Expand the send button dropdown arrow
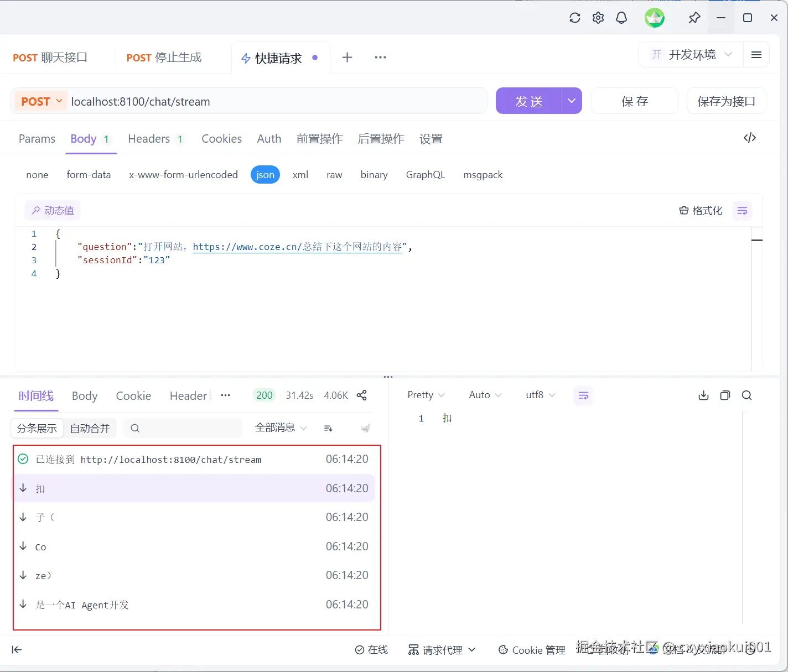The width and height of the screenshot is (788, 672). (572, 101)
